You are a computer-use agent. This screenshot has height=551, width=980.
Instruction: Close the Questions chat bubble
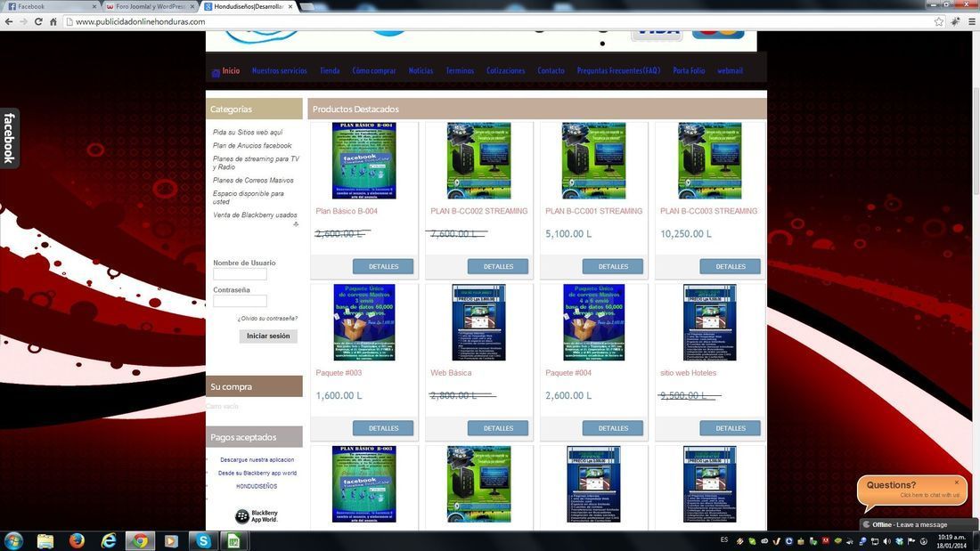coord(956,482)
